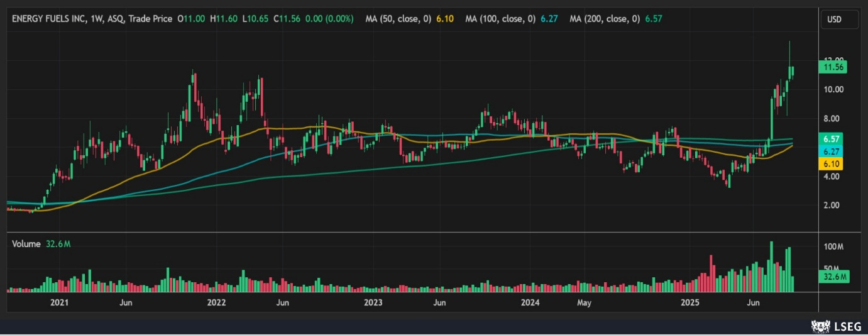Select the MA (50, close, 0) indicator legend

point(398,19)
